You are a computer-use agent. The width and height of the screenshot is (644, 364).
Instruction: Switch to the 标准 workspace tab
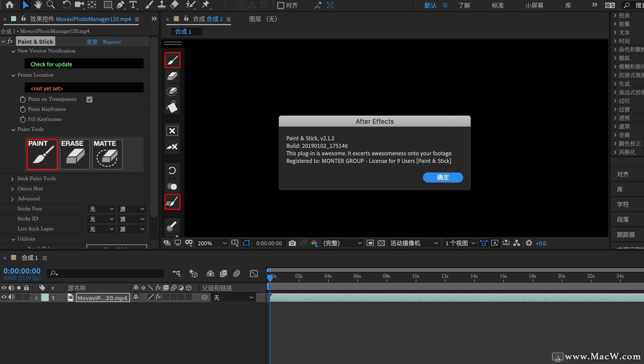pos(498,5)
